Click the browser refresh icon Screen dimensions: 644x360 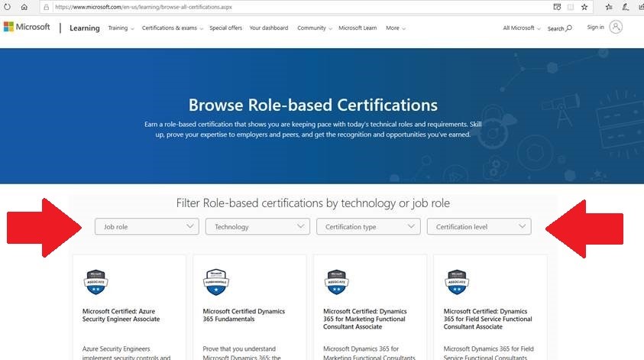(7, 7)
